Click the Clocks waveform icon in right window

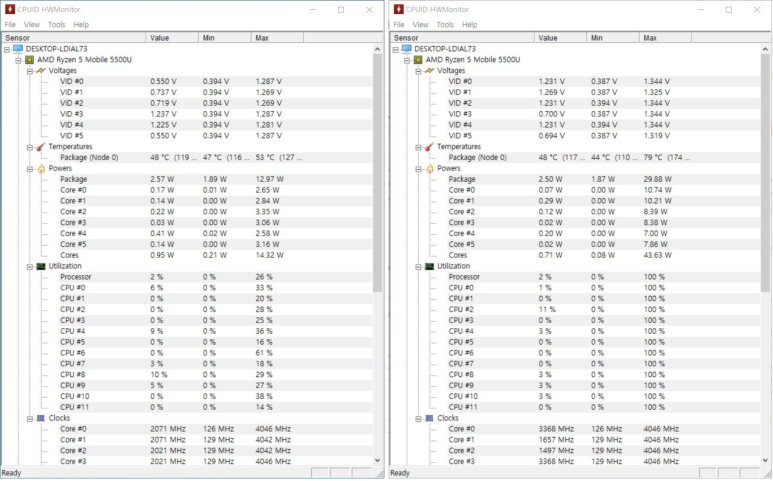429,418
